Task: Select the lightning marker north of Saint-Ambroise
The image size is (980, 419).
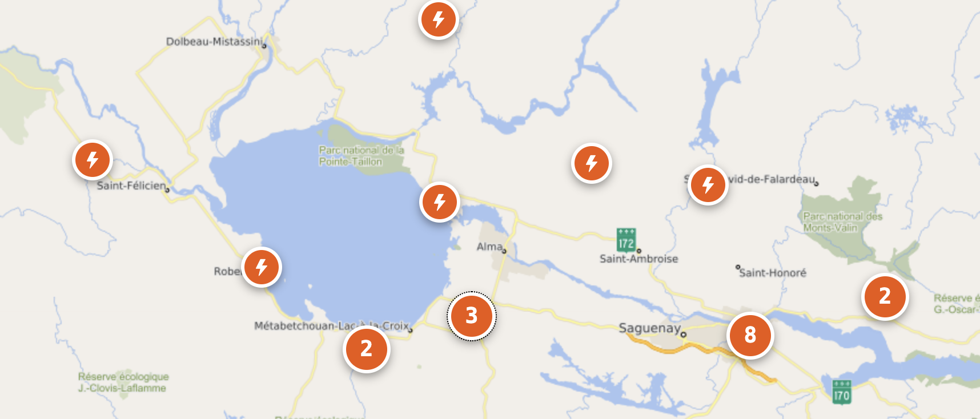Action: [x=592, y=163]
